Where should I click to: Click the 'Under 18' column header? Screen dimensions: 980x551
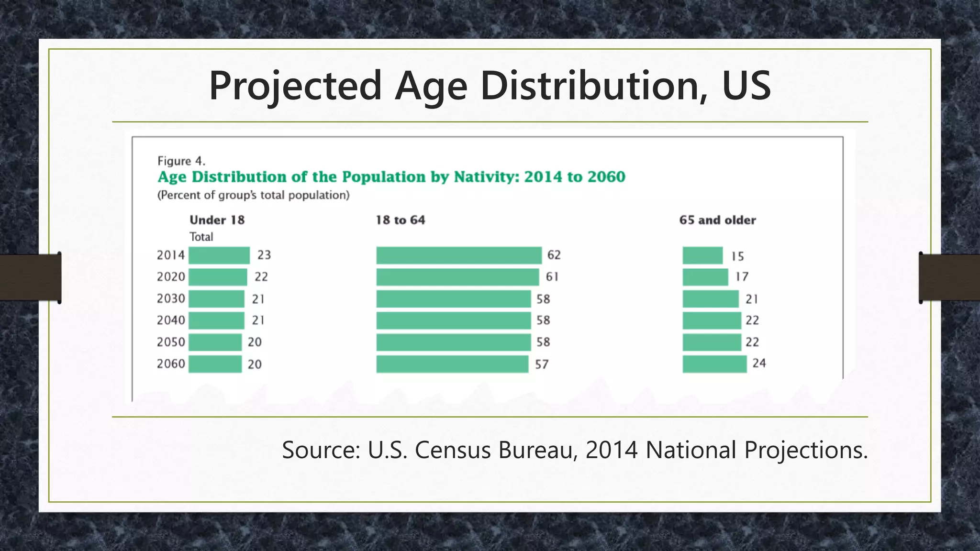click(x=217, y=220)
